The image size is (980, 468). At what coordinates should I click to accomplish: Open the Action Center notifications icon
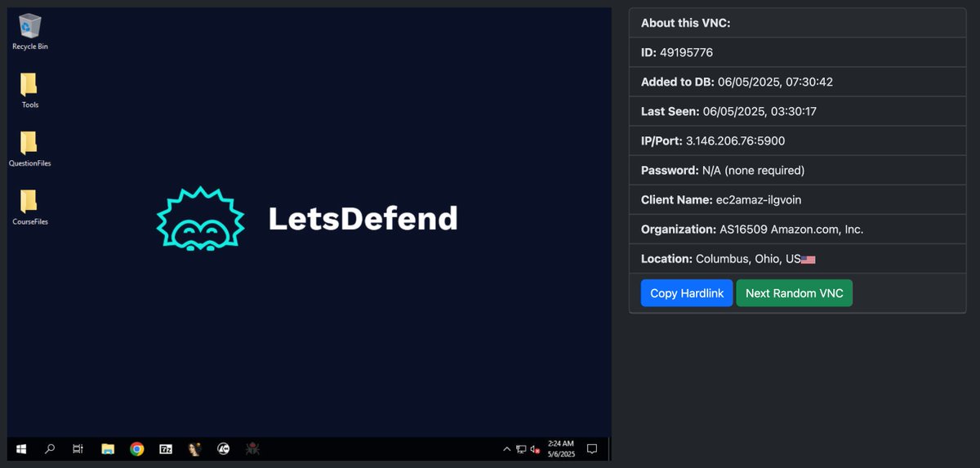coord(592,448)
